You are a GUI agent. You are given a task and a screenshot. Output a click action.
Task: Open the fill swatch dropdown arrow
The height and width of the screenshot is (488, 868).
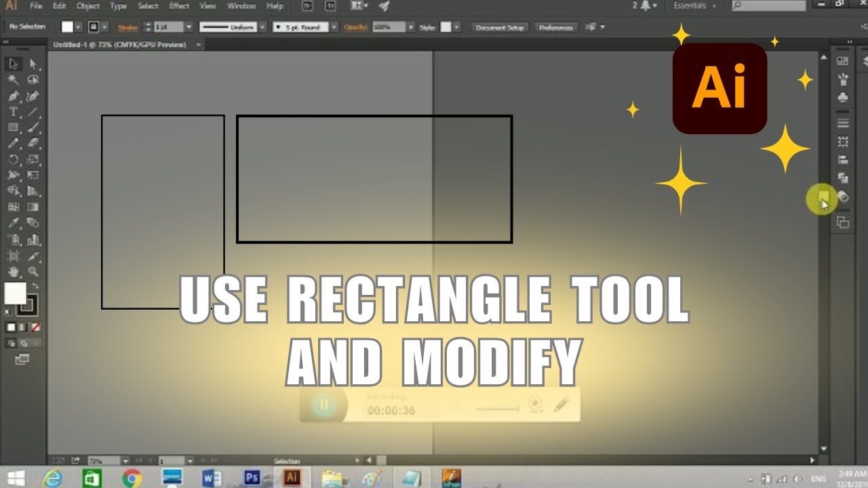point(78,27)
